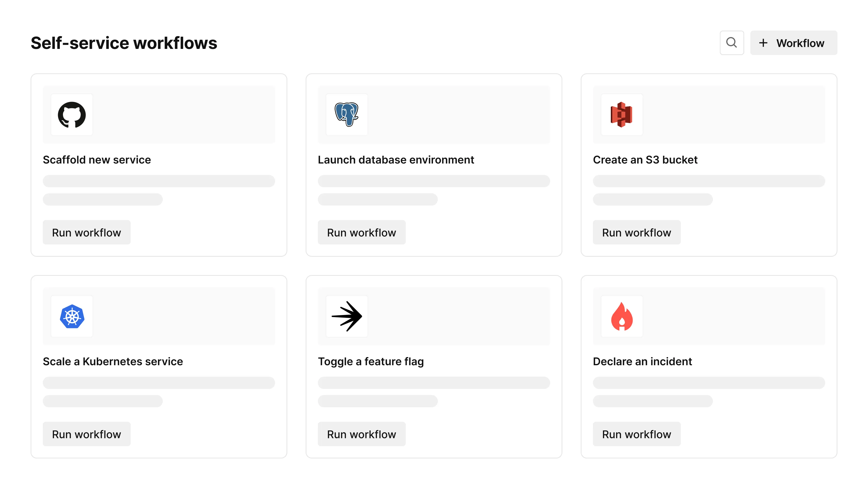Run workflow for Scale a Kubernetes service
The width and height of the screenshot is (868, 489).
pos(87,434)
